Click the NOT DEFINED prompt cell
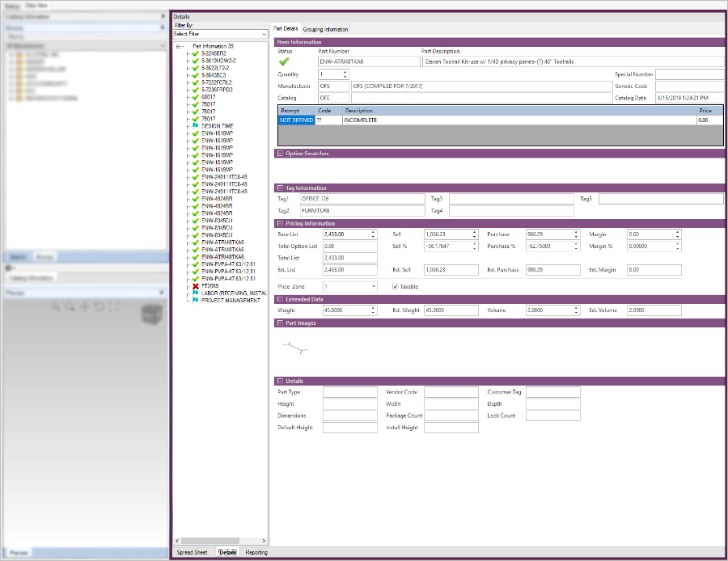728x561 pixels. point(297,120)
